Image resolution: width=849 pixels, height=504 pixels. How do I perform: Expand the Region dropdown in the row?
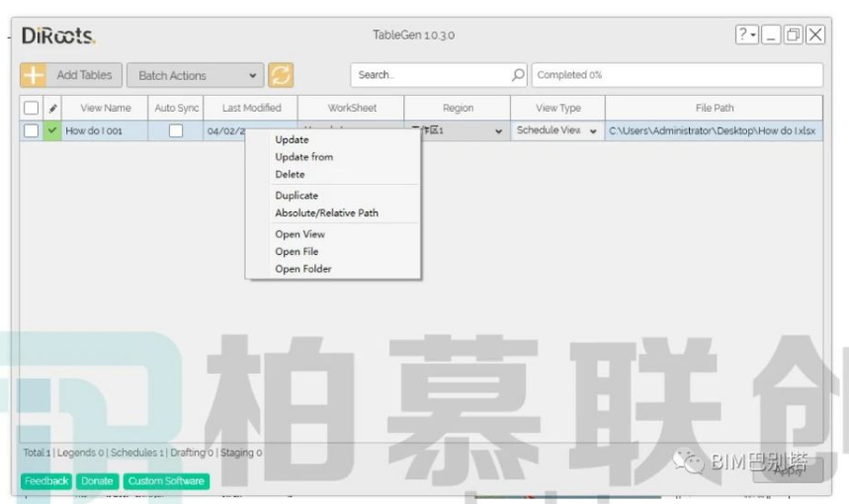click(498, 131)
